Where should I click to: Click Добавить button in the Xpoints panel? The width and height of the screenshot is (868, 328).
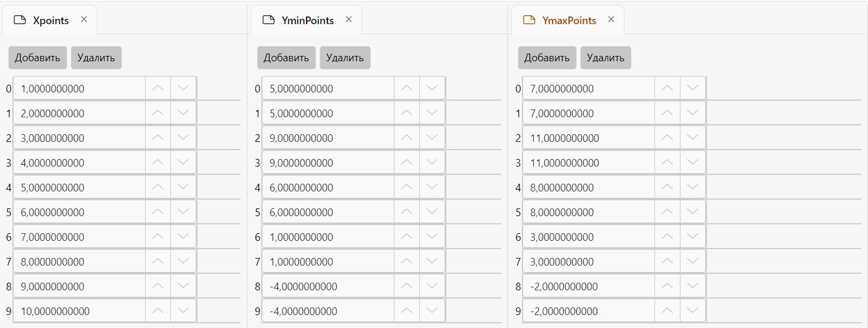[x=38, y=58]
